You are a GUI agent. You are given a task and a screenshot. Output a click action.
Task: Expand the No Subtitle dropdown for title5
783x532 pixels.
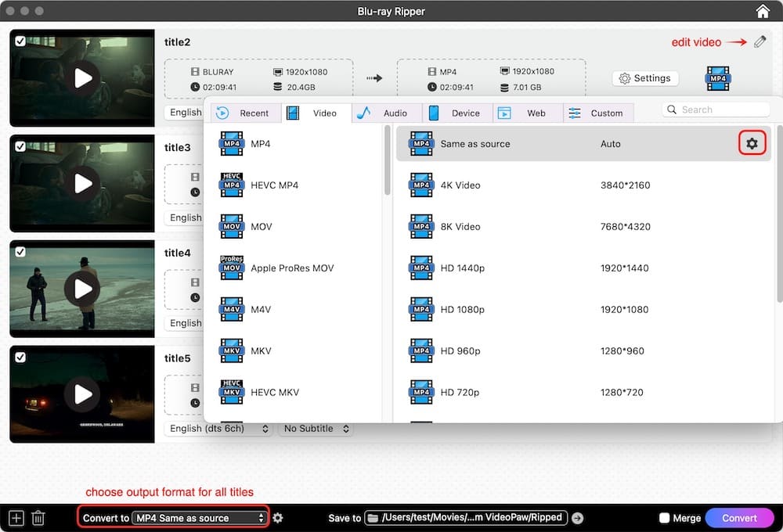tap(316, 429)
